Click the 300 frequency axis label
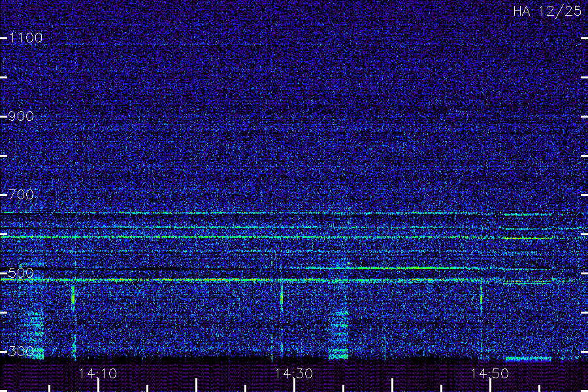Image resolution: width=588 pixels, height=392 pixels. point(22,351)
